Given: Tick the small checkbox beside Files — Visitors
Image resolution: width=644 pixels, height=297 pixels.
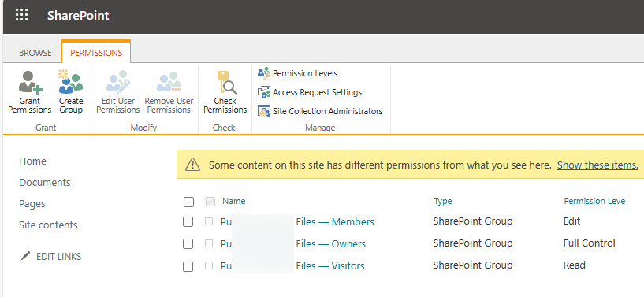Looking at the screenshot, I should click(209, 265).
